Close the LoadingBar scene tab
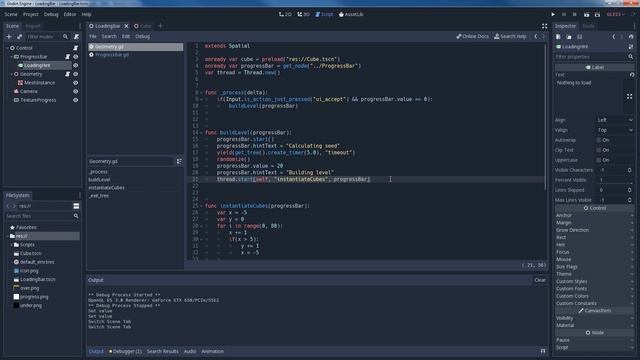This screenshot has height=360, width=640. pyautogui.click(x=127, y=26)
